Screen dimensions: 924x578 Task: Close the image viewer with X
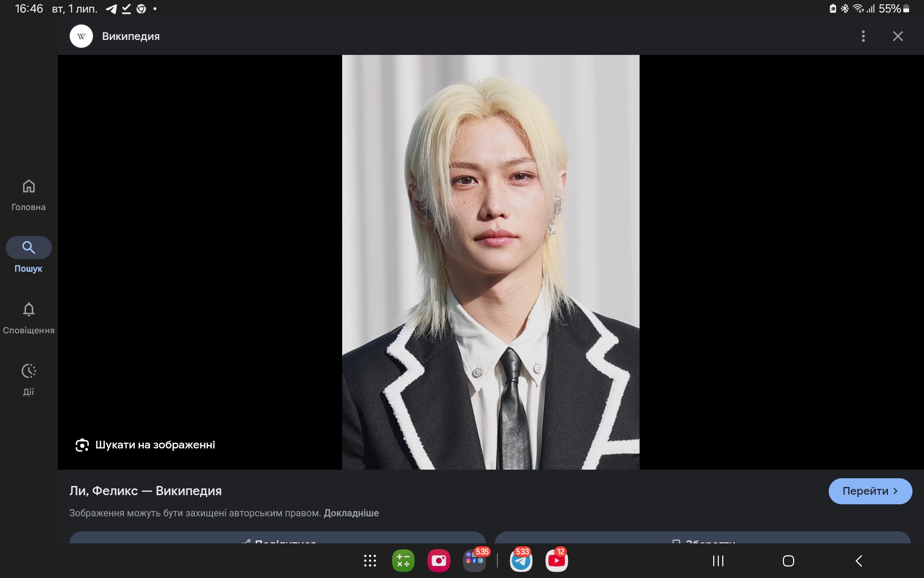pos(898,36)
